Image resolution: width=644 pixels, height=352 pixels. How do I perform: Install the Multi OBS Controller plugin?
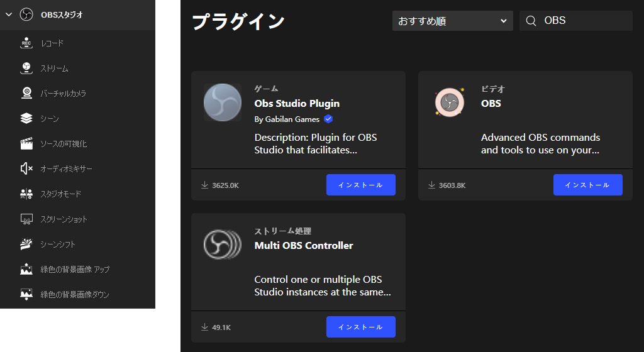click(x=360, y=327)
